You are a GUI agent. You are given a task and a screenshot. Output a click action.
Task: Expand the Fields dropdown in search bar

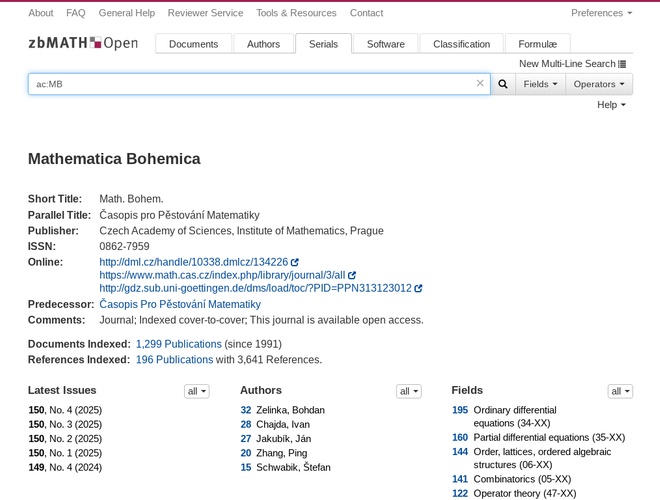(540, 84)
